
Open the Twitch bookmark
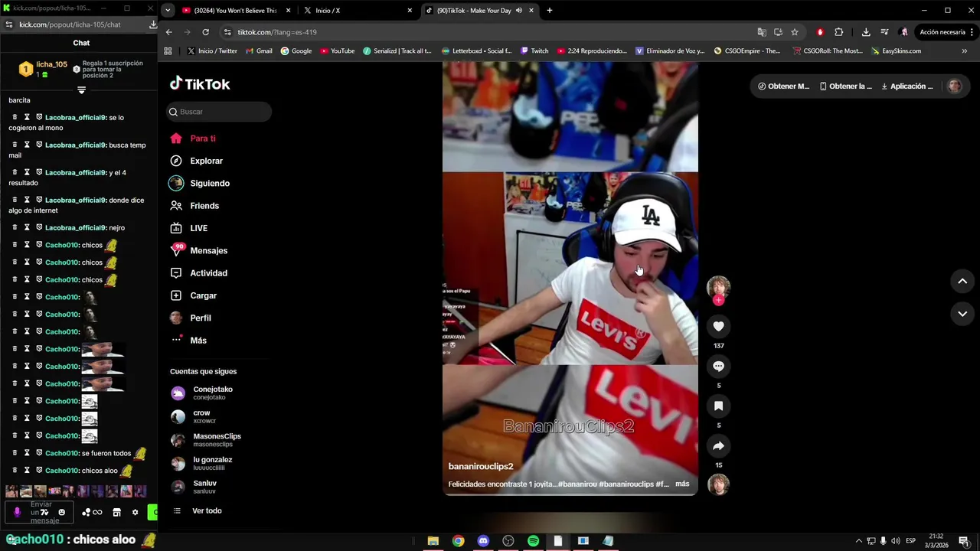[x=534, y=51]
